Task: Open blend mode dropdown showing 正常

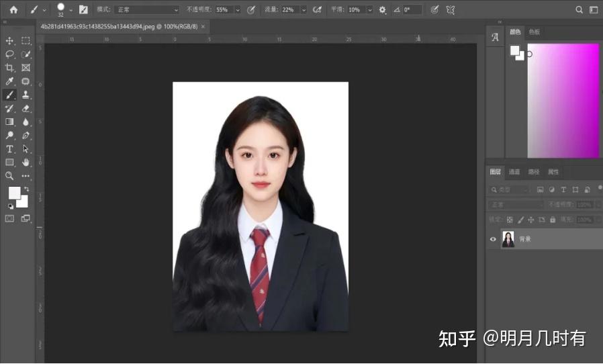Action: tap(147, 9)
